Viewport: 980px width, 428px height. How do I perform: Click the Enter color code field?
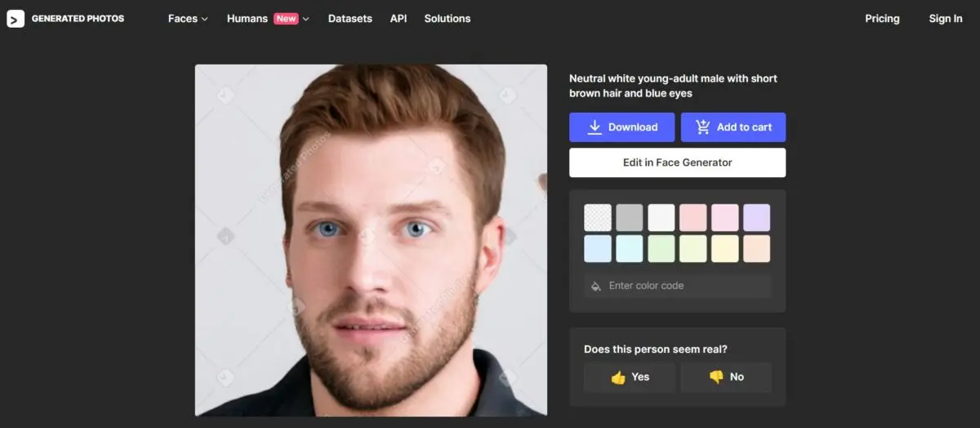[x=686, y=286]
